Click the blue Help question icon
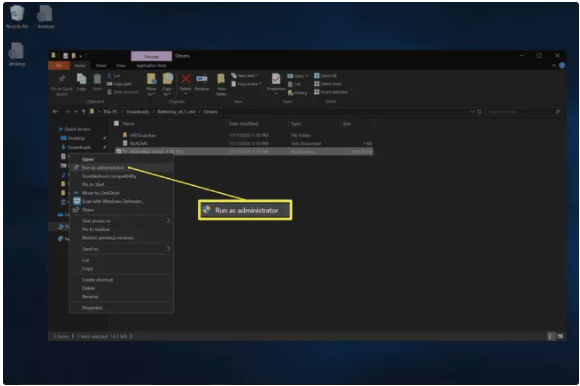580x386 pixels. click(x=562, y=65)
